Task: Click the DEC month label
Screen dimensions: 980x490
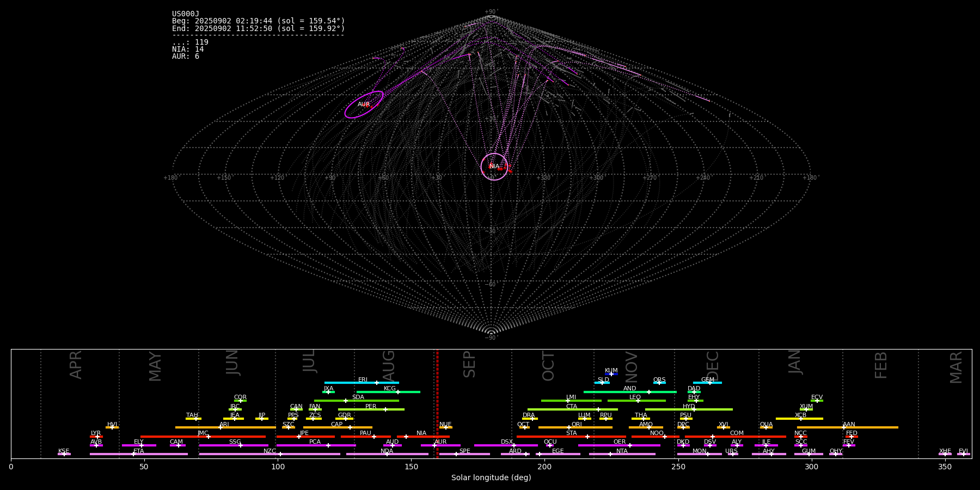Action: (x=713, y=366)
